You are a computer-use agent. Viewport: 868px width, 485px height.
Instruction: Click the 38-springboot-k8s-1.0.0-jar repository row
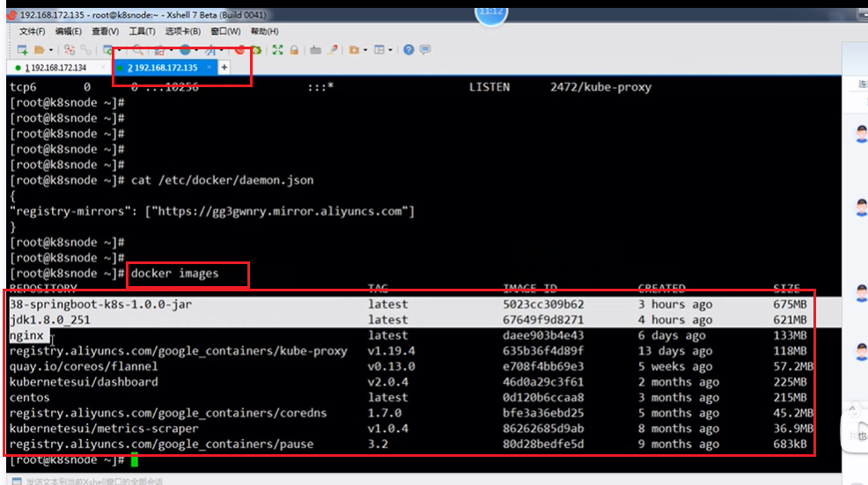click(x=425, y=304)
